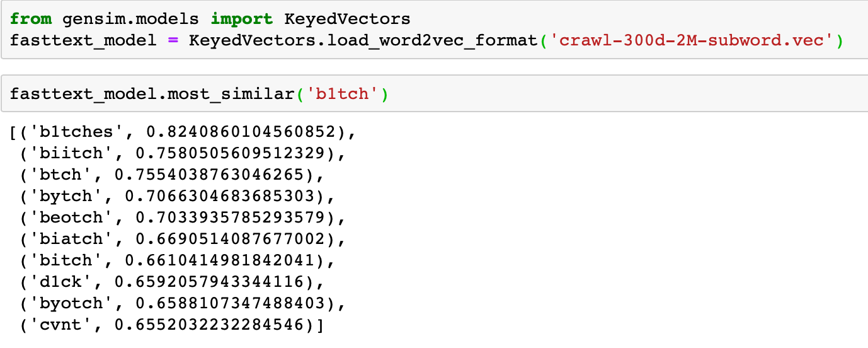Click the output row with 'byotch'
Image resolution: width=868 pixels, height=348 pixels.
tap(184, 303)
